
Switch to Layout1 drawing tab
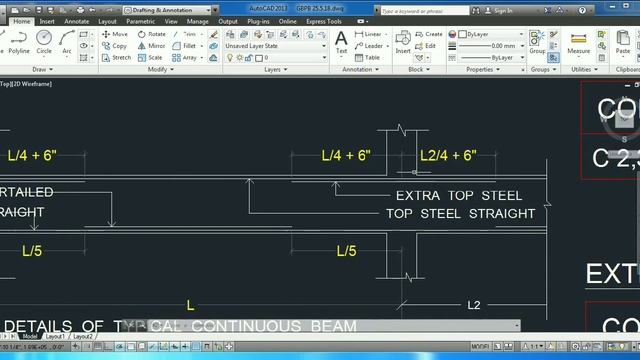pyautogui.click(x=55, y=337)
